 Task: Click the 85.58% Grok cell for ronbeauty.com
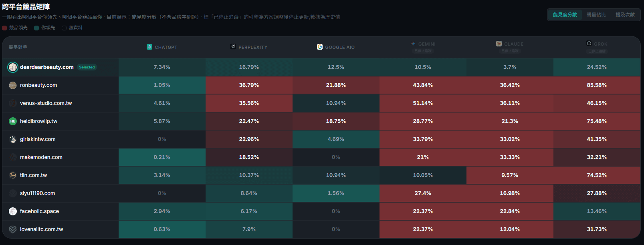click(597, 85)
